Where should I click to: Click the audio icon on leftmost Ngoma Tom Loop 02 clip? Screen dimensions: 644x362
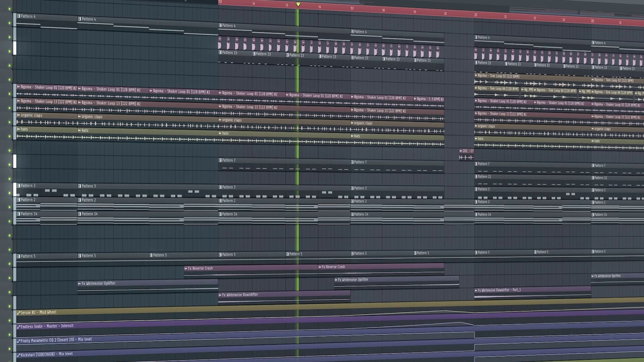(476, 75)
